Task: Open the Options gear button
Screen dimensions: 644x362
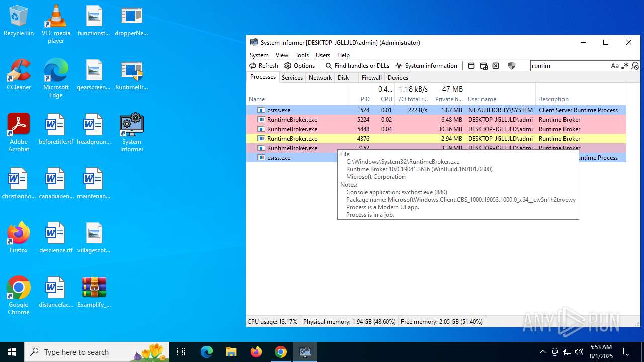Action: 299,66
